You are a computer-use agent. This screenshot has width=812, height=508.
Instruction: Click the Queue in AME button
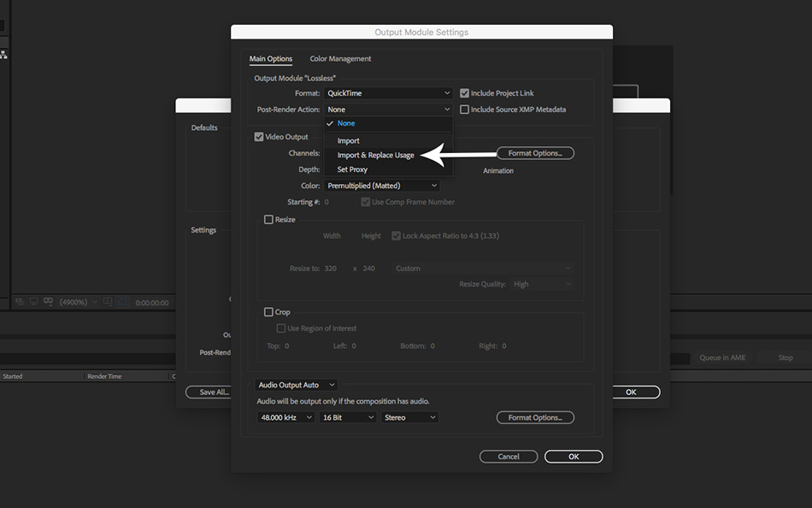pos(722,357)
